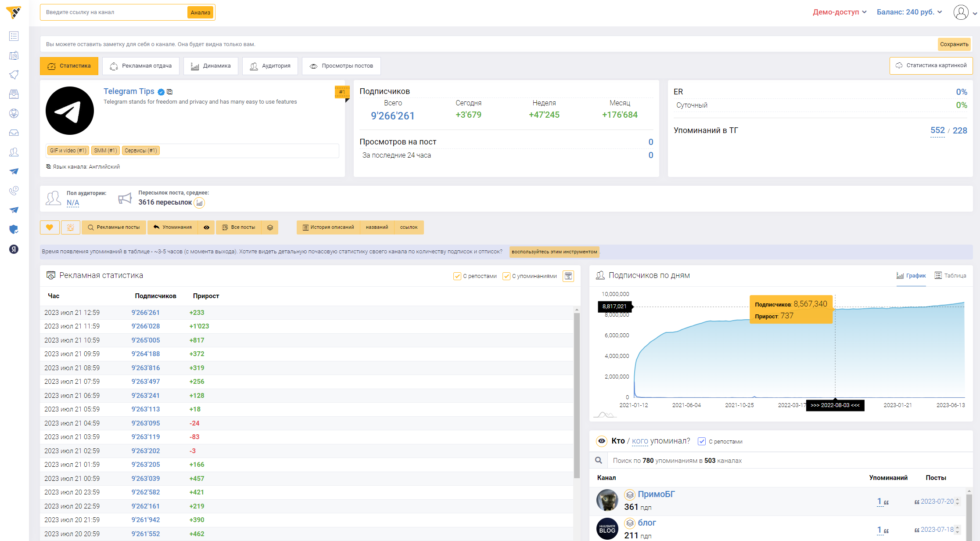Open the pinned notes icon in the sidebar
The image size is (980, 541).
pyautogui.click(x=14, y=55)
